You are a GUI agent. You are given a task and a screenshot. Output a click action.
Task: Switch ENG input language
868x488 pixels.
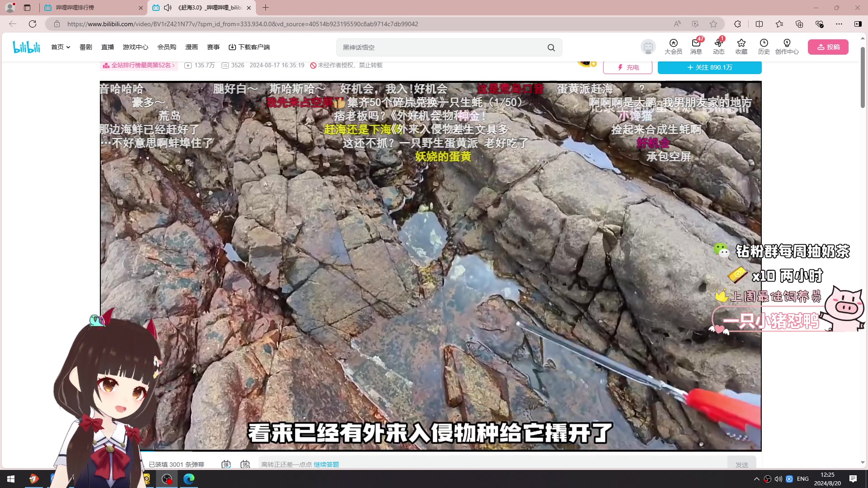[803, 479]
